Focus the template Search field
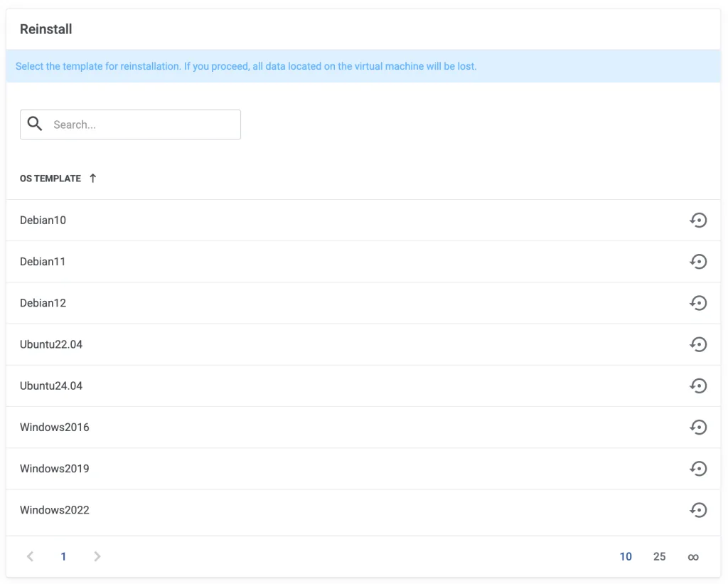 pos(131,124)
